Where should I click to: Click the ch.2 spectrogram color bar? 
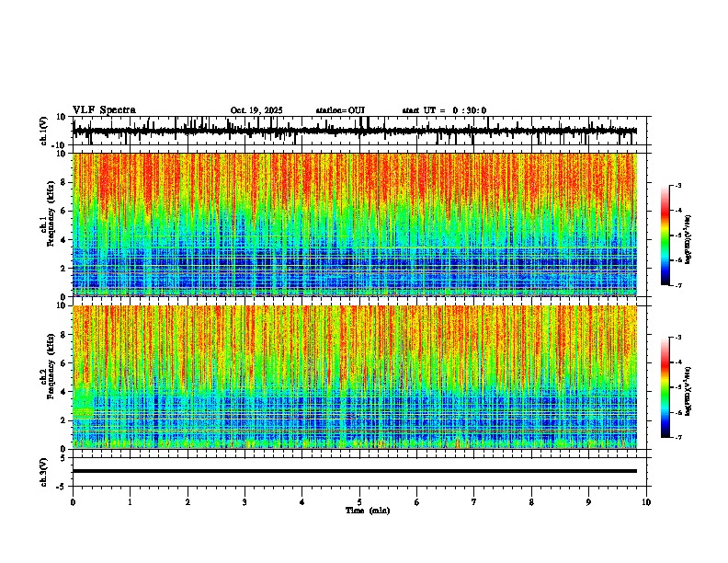[x=665, y=387]
